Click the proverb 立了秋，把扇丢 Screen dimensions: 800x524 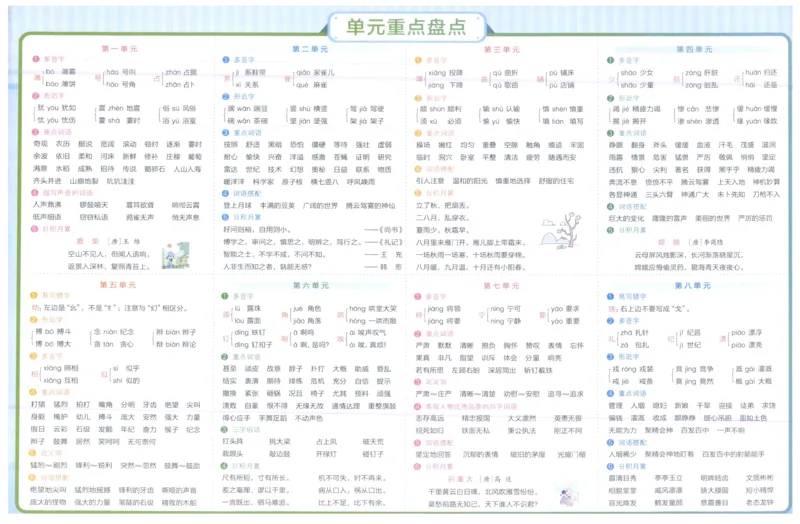pyautogui.click(x=443, y=206)
